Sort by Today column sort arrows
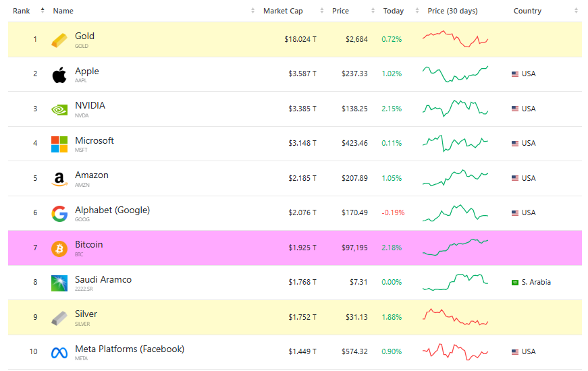Image resolution: width=588 pixels, height=371 pixels. point(417,11)
